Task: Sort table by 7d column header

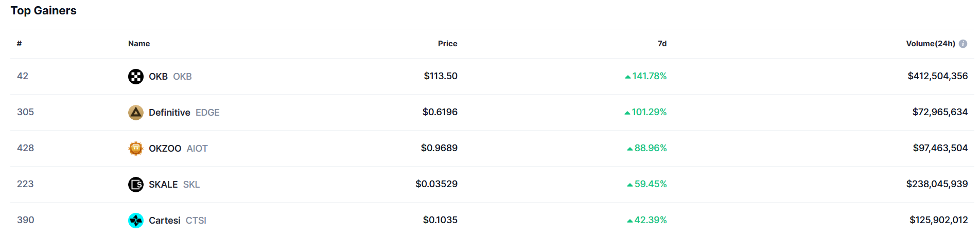Action: pos(662,44)
